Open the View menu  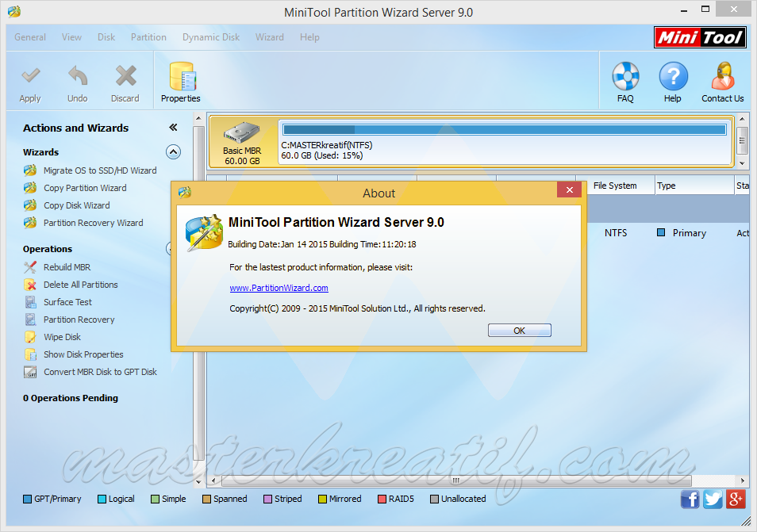71,37
